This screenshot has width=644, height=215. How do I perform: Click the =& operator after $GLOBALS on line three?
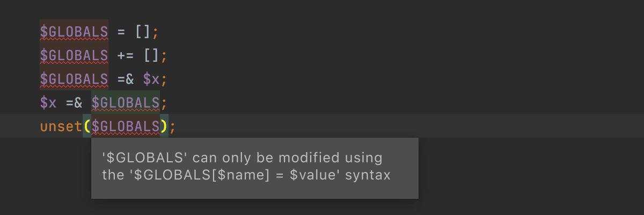click(125, 79)
